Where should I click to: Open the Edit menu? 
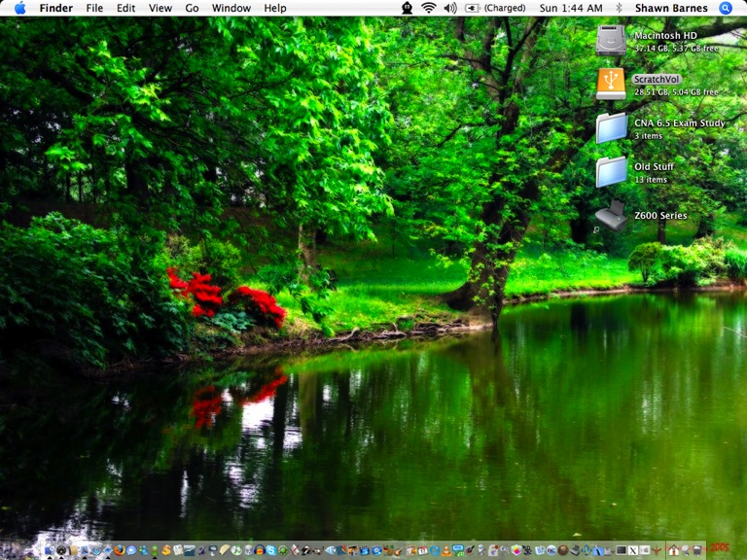pyautogui.click(x=125, y=8)
